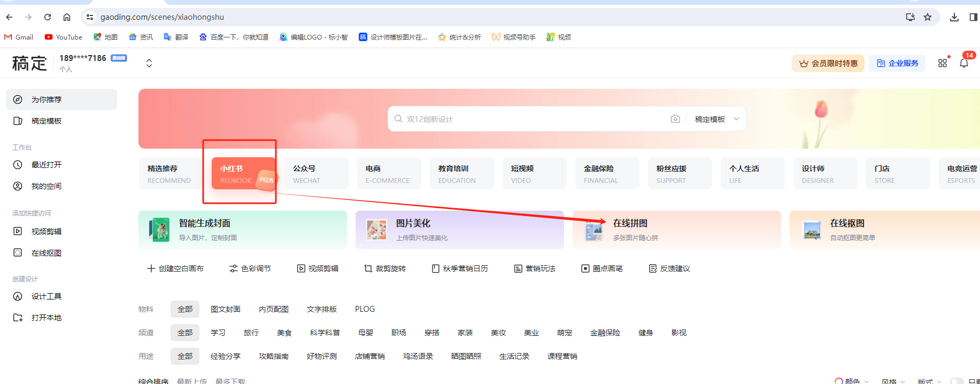The width and height of the screenshot is (980, 384).
Task: Click the 会员限时特惠 membership offer button
Action: (828, 63)
